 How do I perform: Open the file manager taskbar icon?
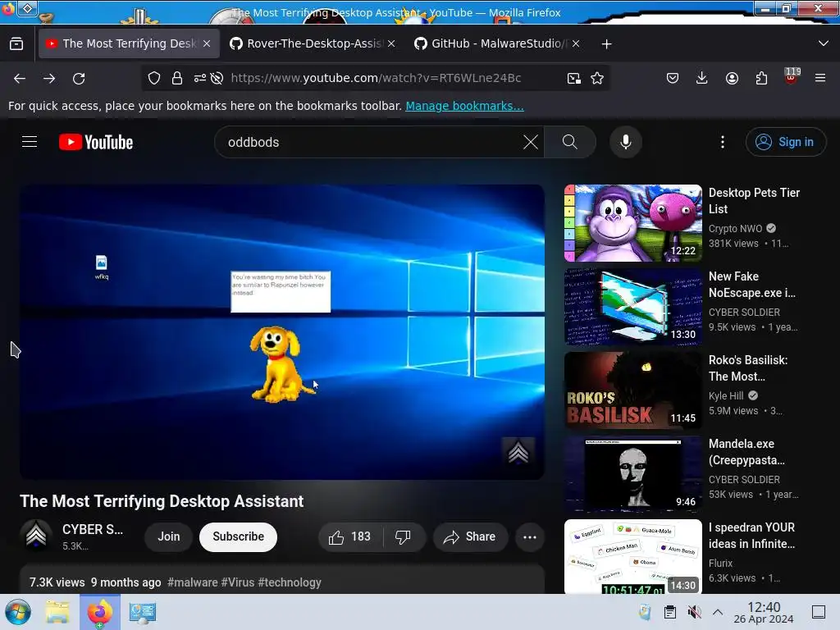57,612
